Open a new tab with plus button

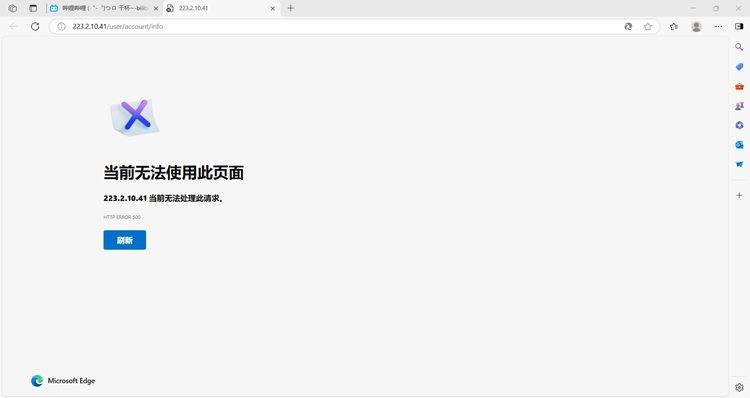click(x=291, y=8)
